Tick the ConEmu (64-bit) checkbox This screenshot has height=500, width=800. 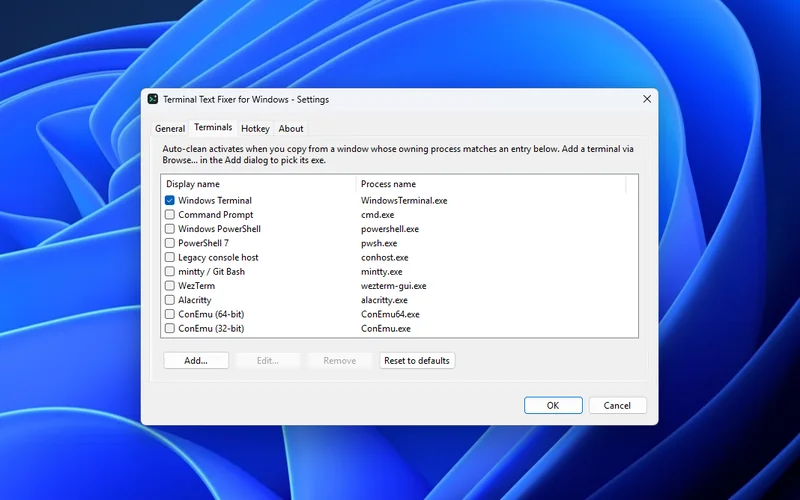pos(170,314)
